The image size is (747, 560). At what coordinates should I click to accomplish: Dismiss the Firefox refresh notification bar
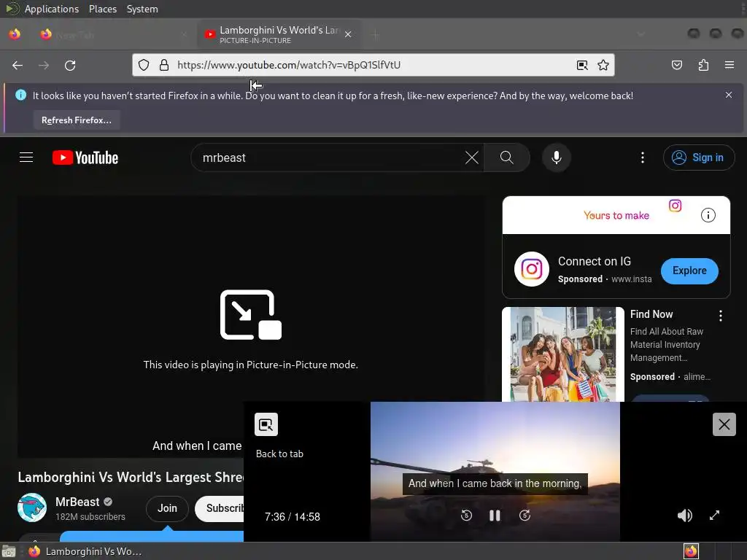(x=729, y=95)
